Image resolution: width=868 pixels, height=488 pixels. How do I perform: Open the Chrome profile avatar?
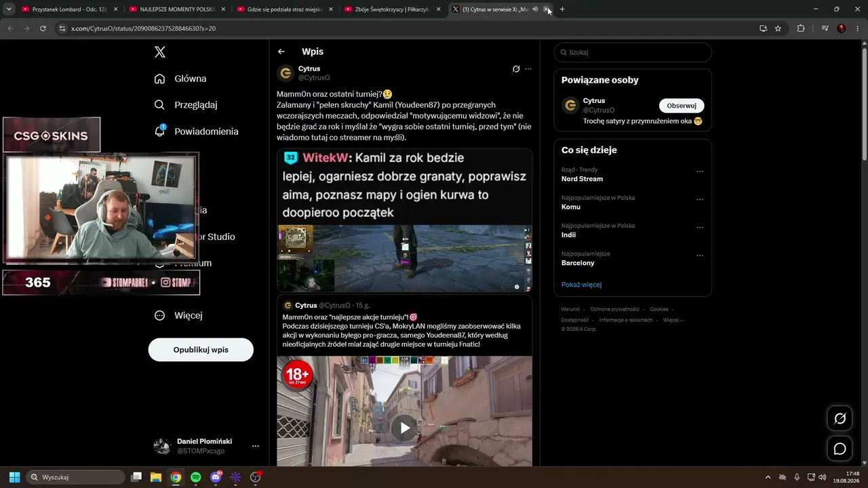842,28
